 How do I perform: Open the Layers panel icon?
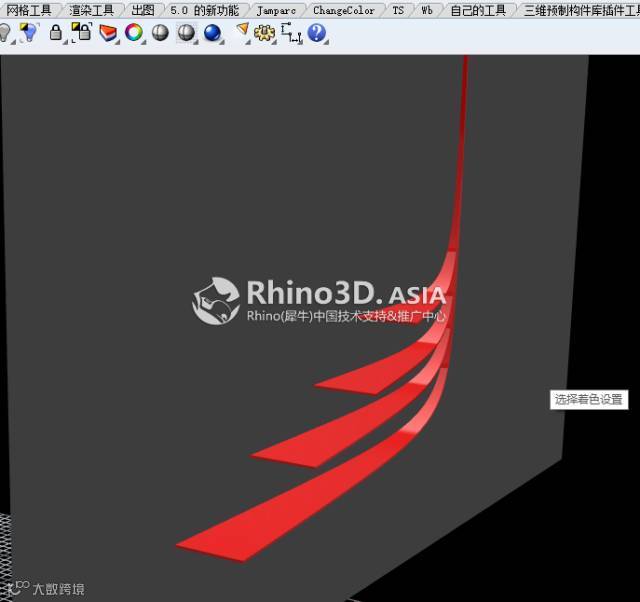pos(108,33)
